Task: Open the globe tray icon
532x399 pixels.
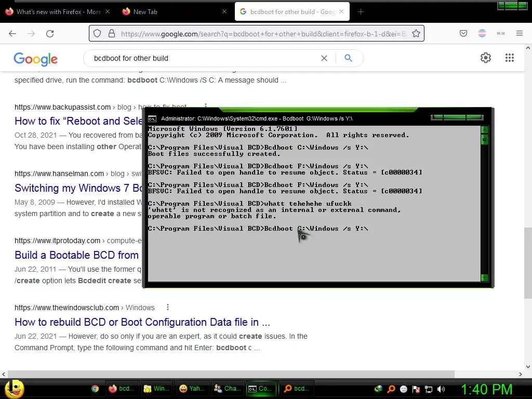Action: tap(379, 389)
